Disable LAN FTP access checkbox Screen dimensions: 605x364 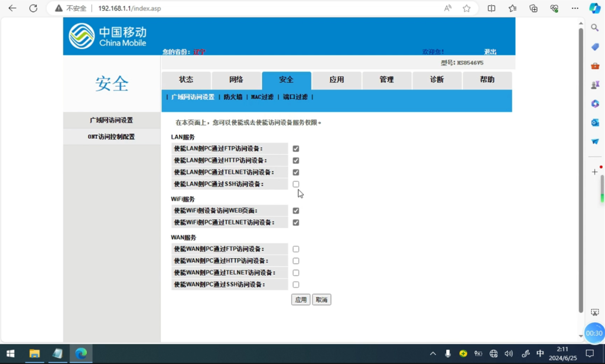(296, 149)
